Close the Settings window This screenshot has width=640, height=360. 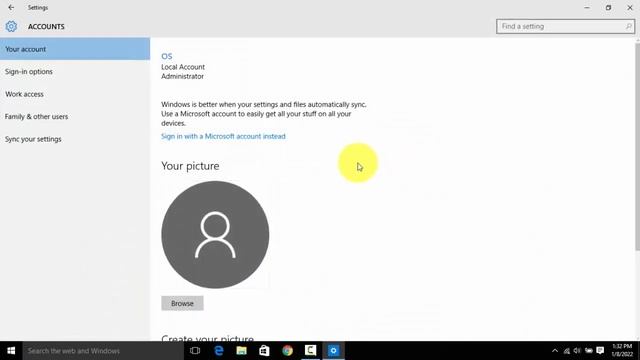pyautogui.click(x=629, y=7)
